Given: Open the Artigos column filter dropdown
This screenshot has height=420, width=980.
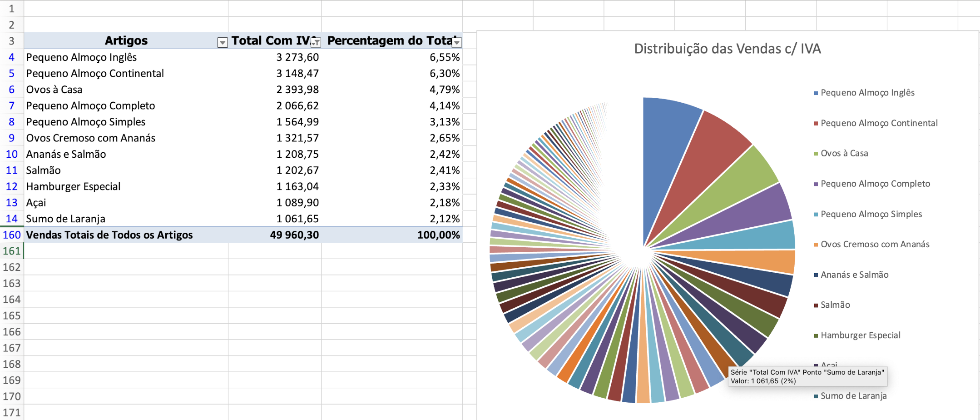Looking at the screenshot, I should tap(222, 43).
